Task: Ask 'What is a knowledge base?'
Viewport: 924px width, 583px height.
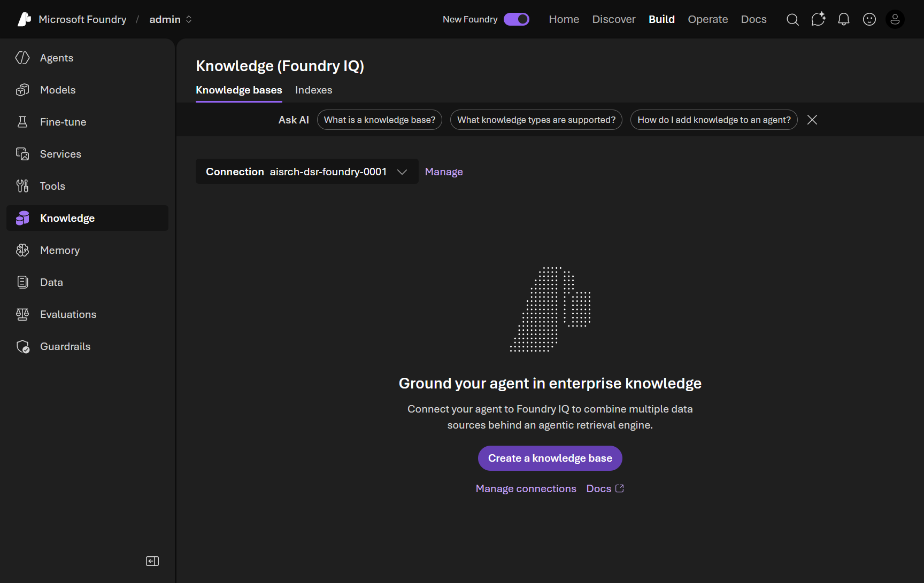Action: pos(380,120)
